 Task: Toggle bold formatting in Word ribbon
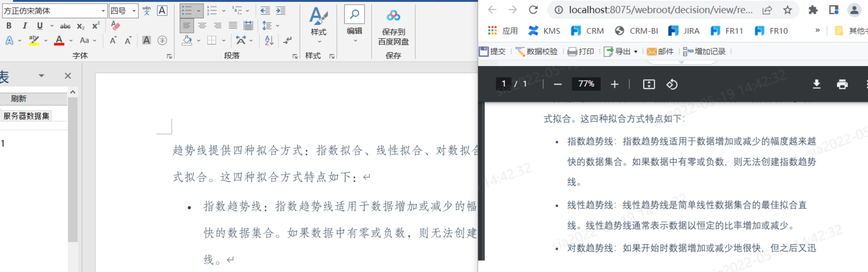9,26
